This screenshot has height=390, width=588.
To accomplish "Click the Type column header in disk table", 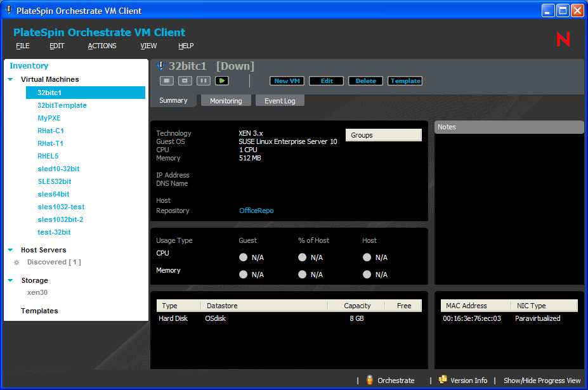I will [179, 306].
